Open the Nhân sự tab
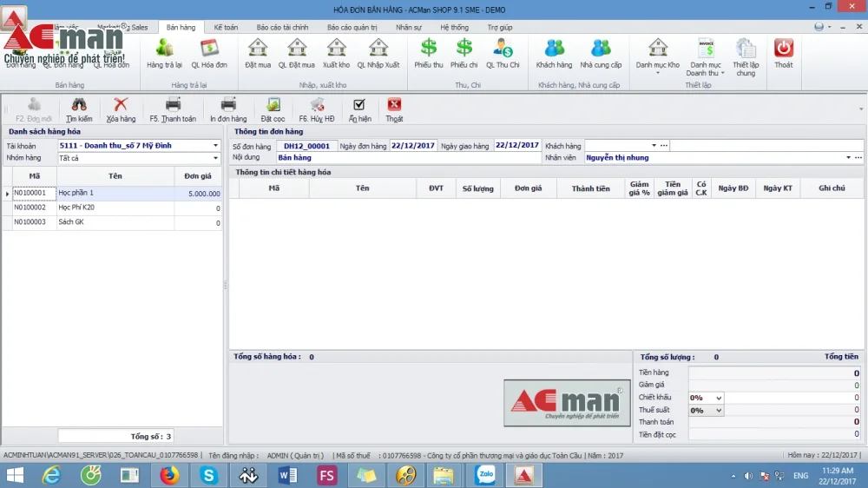Viewport: 868px width, 488px height. coord(409,27)
